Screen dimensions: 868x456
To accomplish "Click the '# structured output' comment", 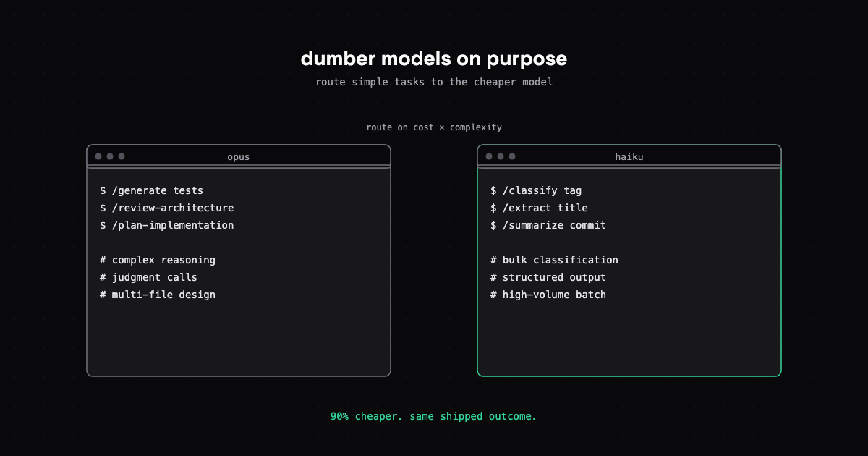I will (x=548, y=277).
